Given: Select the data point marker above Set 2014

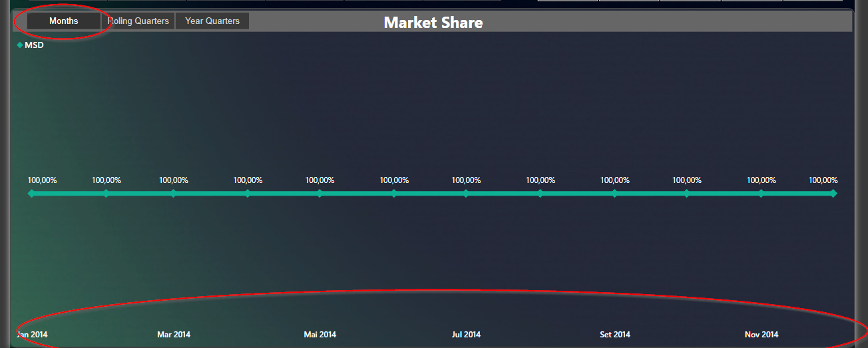Looking at the screenshot, I should tap(614, 194).
